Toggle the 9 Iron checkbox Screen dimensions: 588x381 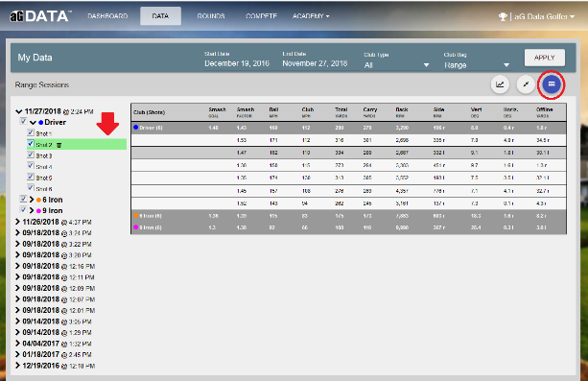23,209
